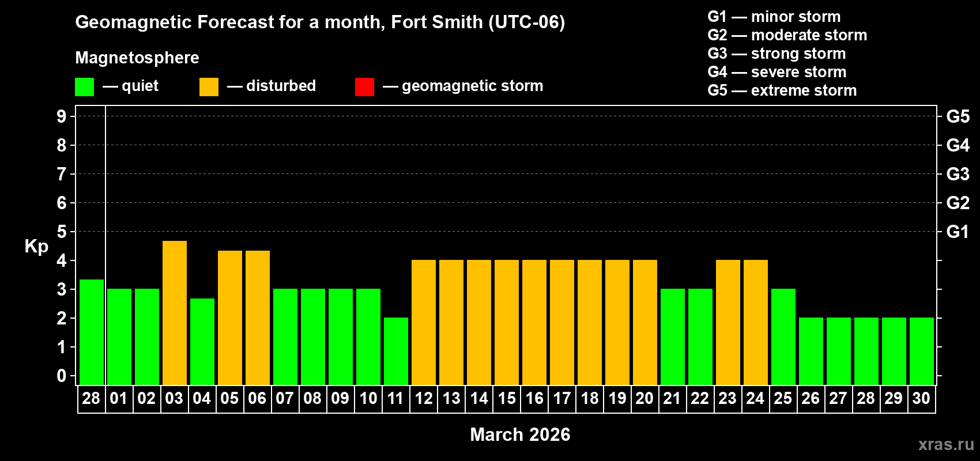Click the 'G3 — strong storm' legend line

pos(777,54)
